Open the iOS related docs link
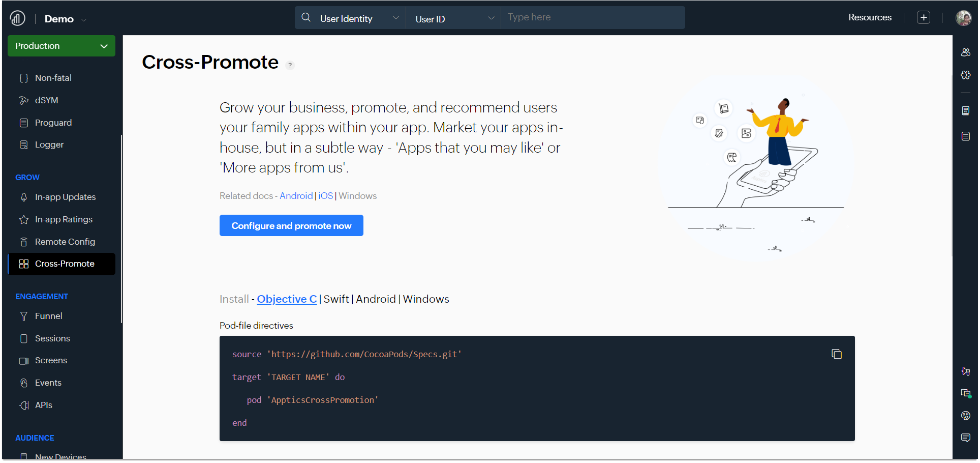This screenshot has height=463, width=980. (325, 196)
